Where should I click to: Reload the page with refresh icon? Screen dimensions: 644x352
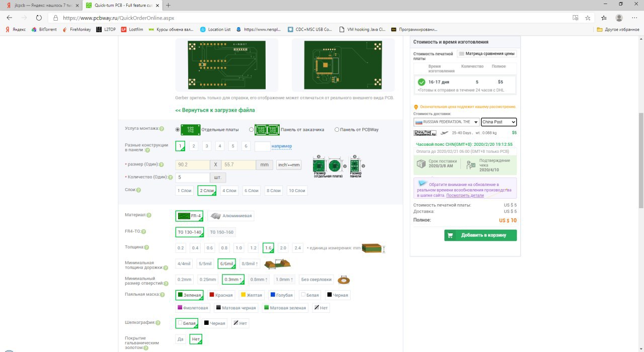click(x=39, y=17)
